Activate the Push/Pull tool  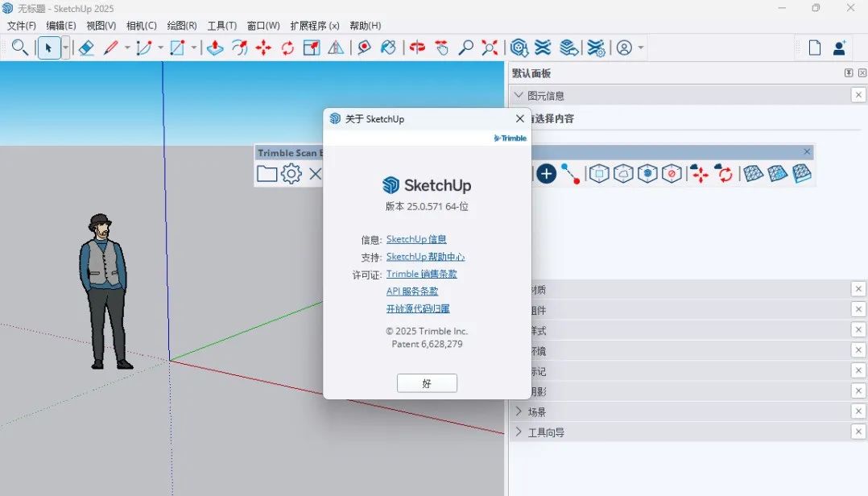tap(215, 48)
